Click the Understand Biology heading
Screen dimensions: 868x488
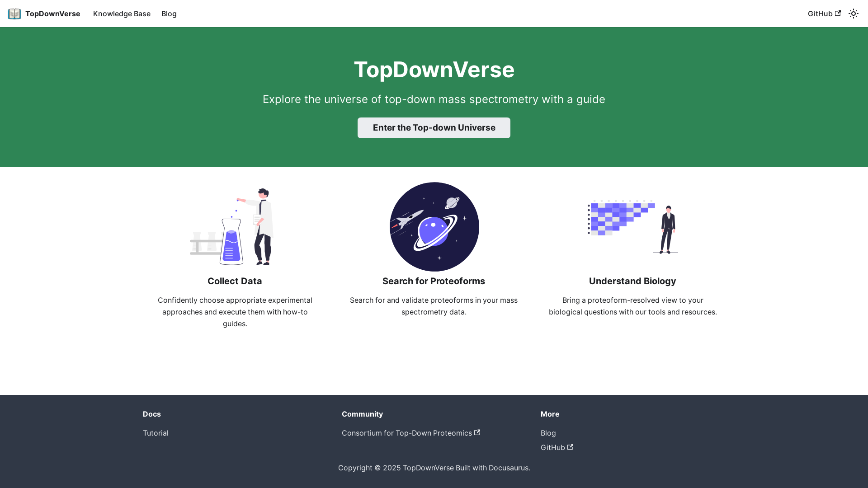click(x=632, y=281)
